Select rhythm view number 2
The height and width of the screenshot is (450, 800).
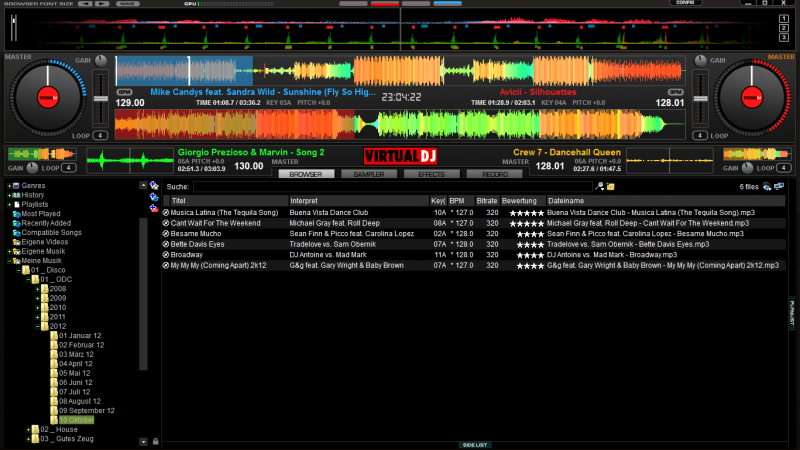(784, 28)
